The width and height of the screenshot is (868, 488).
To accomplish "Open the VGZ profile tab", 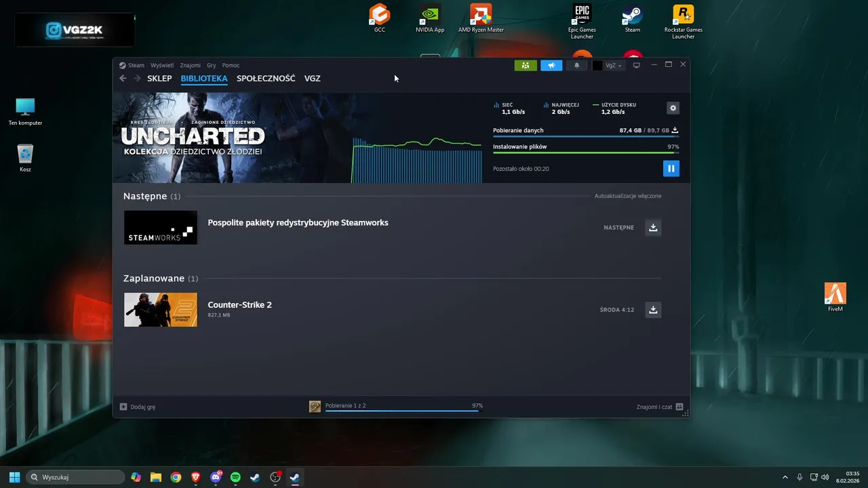I will (x=313, y=79).
